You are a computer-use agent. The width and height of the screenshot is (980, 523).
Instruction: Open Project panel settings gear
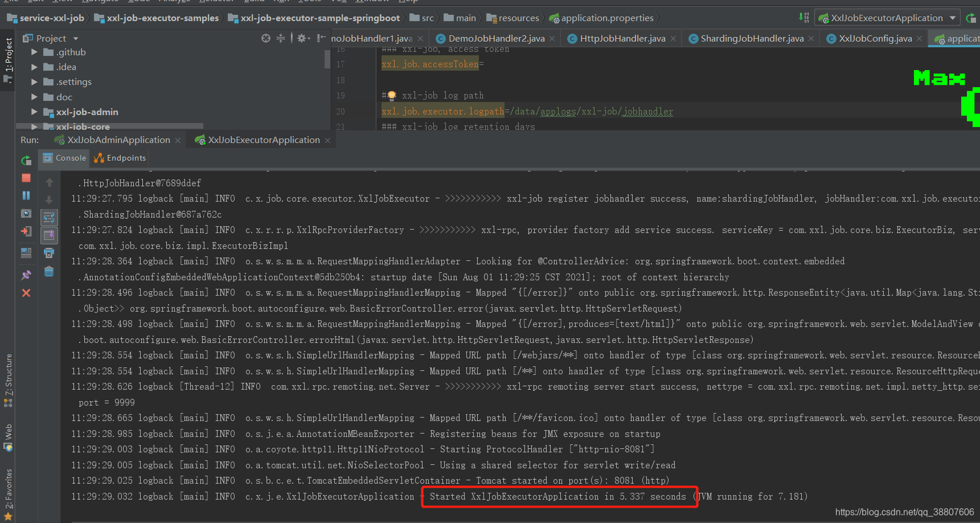[302, 38]
